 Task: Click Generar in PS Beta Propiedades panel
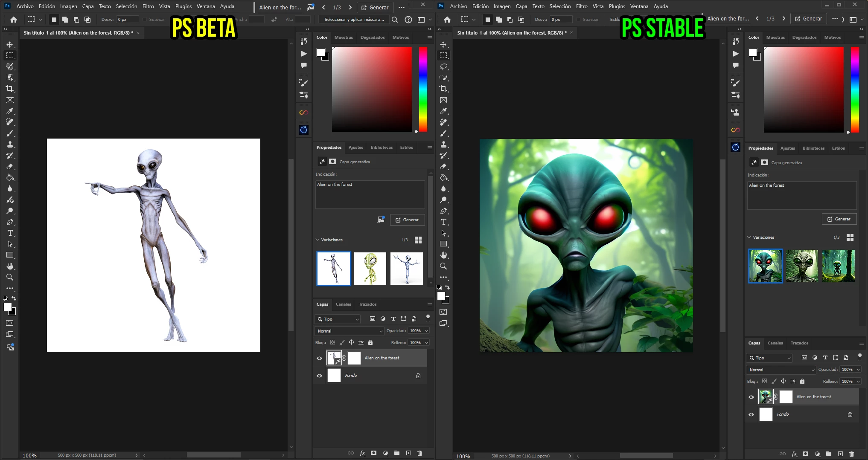407,220
